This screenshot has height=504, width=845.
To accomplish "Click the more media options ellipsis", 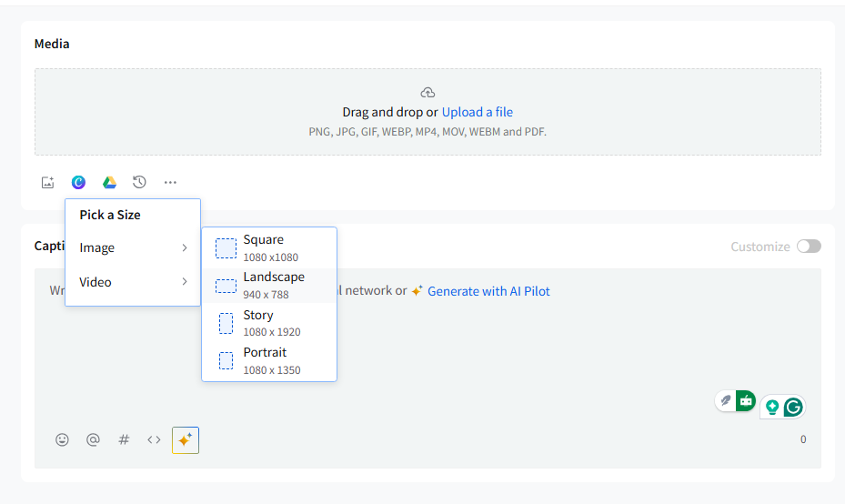I will pos(170,183).
